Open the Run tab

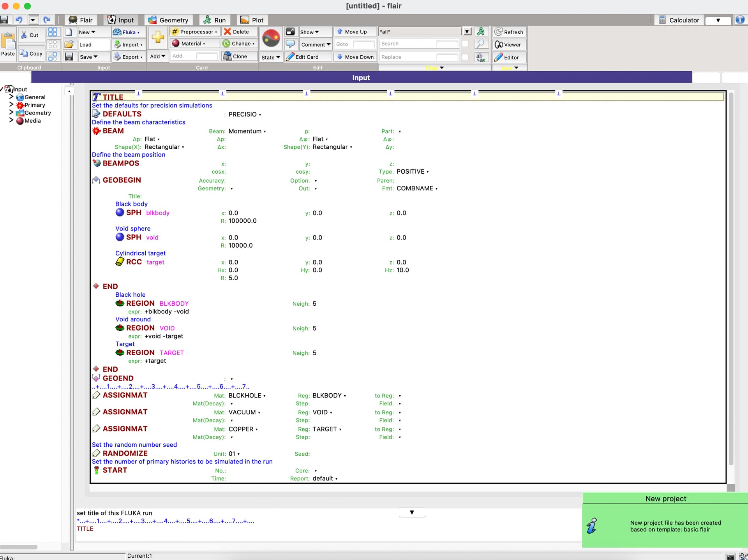coord(215,20)
